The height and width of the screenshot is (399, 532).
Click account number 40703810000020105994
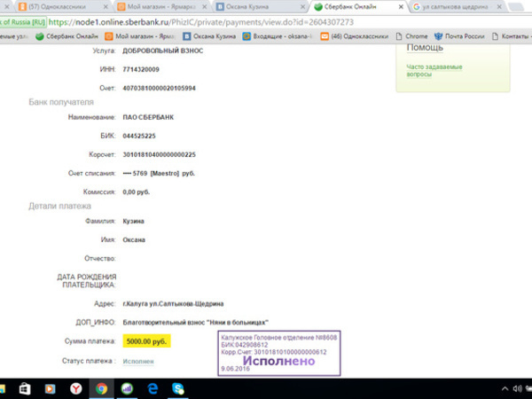[x=159, y=88]
